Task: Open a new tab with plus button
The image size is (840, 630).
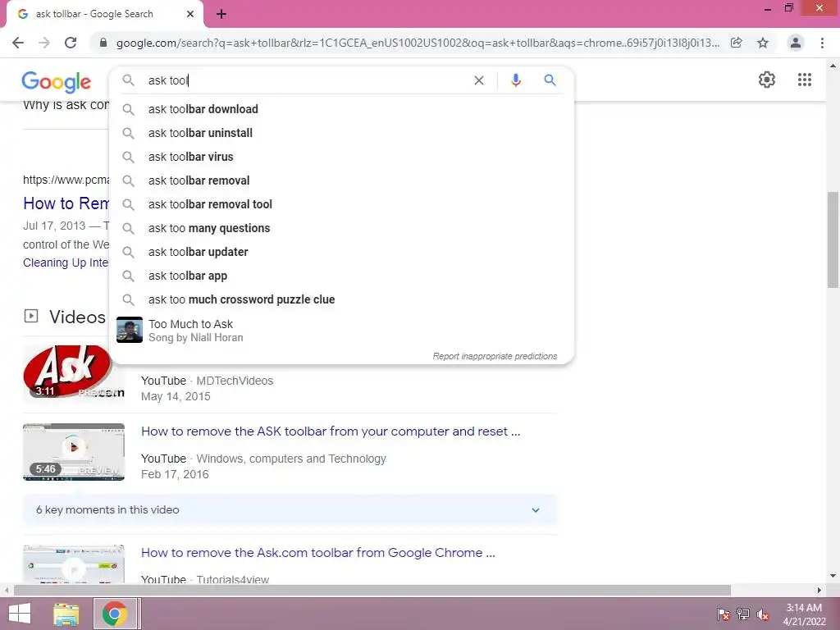Action: click(221, 15)
